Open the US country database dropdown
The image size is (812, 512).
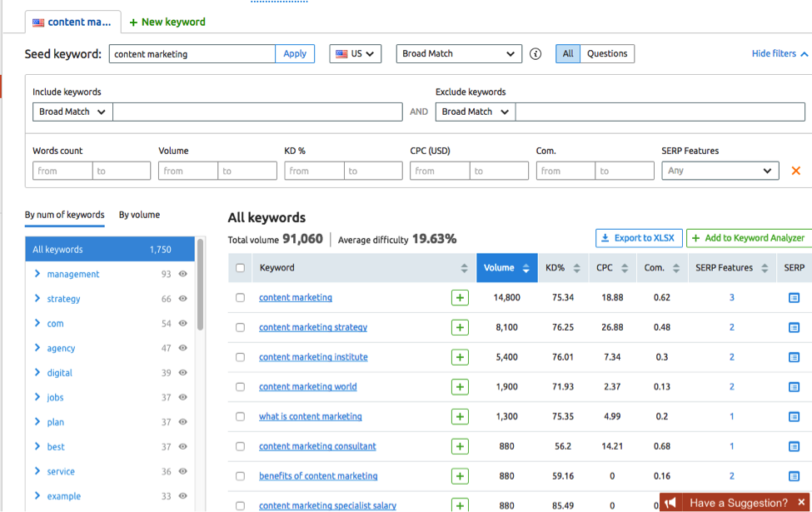[x=356, y=54]
